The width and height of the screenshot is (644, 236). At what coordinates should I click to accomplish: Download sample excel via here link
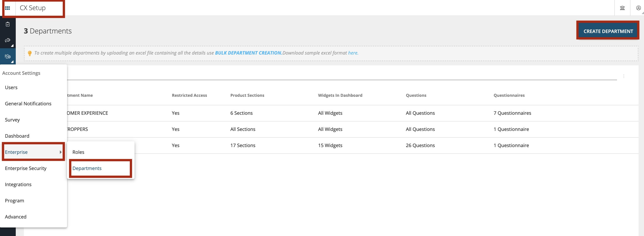[353, 53]
